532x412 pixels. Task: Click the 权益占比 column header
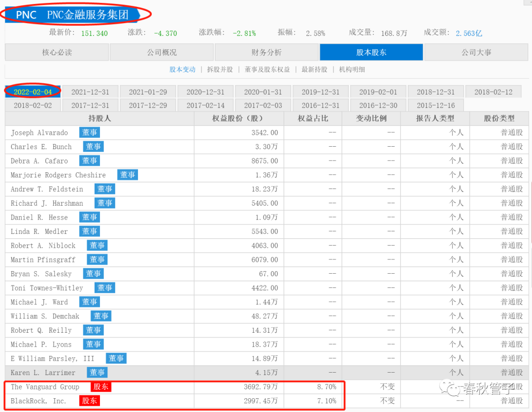click(313, 118)
